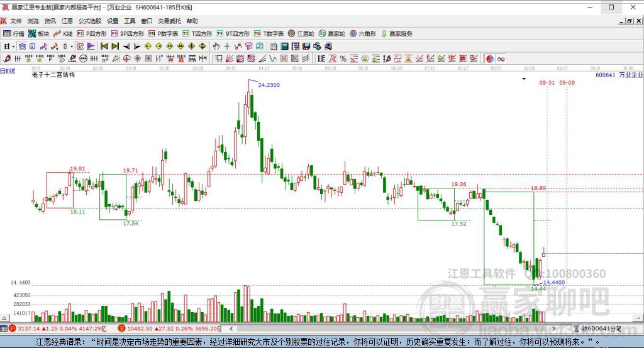Screen dimensions: 644x348
Task: Open the P四方形 square tool
Action: 92,34
